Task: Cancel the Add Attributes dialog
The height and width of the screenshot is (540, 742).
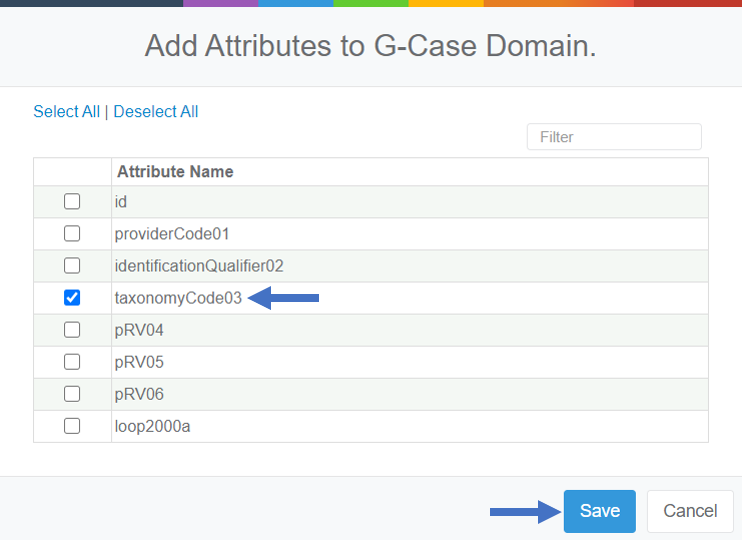Action: pyautogui.click(x=690, y=511)
